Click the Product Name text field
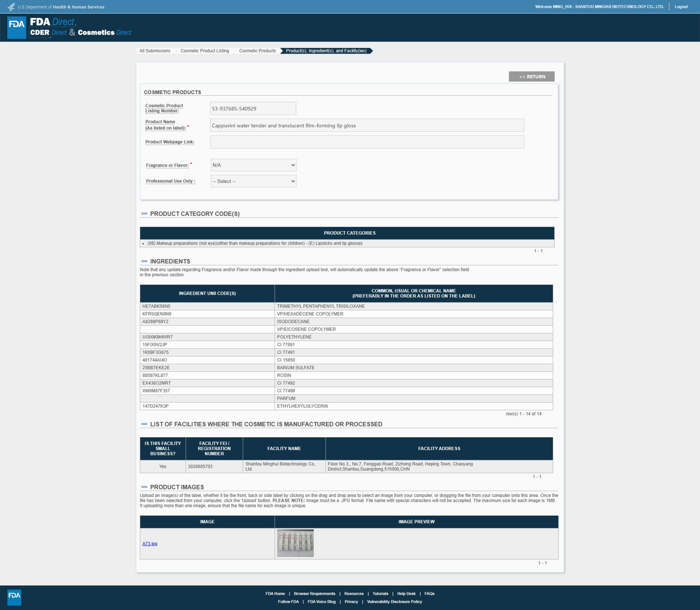 [x=367, y=125]
